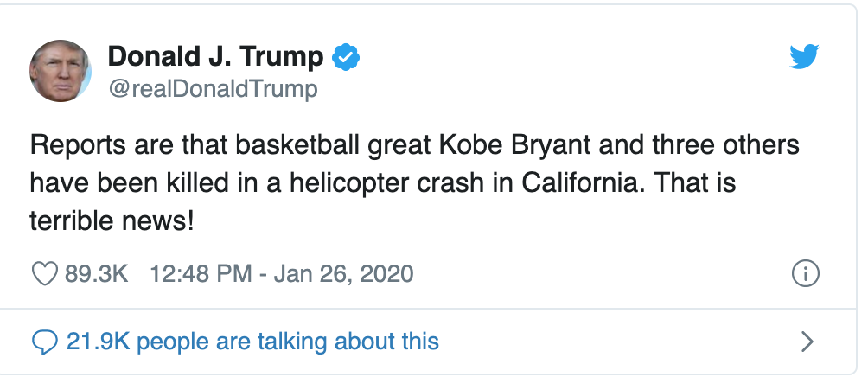868x377 pixels.
Task: Click the blue verified checkmark badge
Action: 346,58
